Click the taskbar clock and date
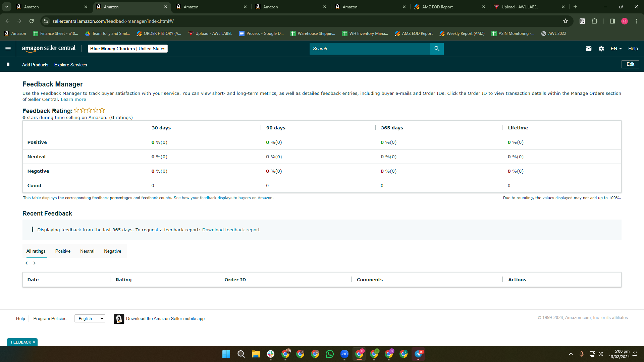644x362 pixels. click(619, 354)
